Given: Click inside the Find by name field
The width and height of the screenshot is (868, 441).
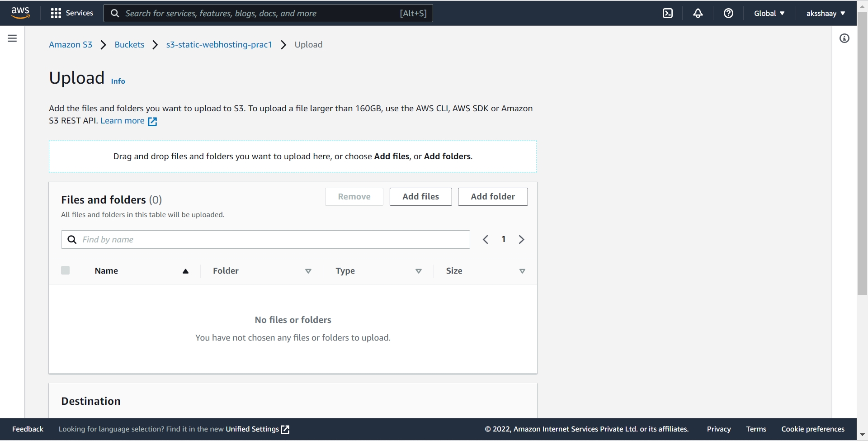Looking at the screenshot, I should click(265, 239).
